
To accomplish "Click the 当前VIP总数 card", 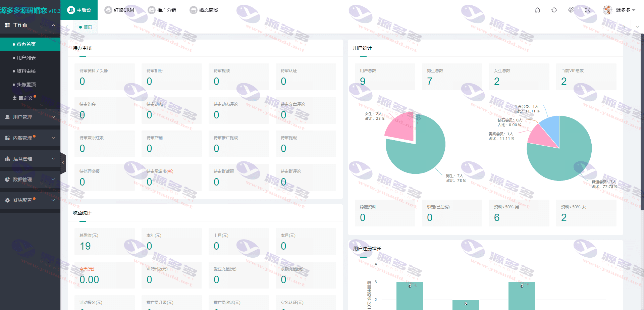I will coord(586,77).
